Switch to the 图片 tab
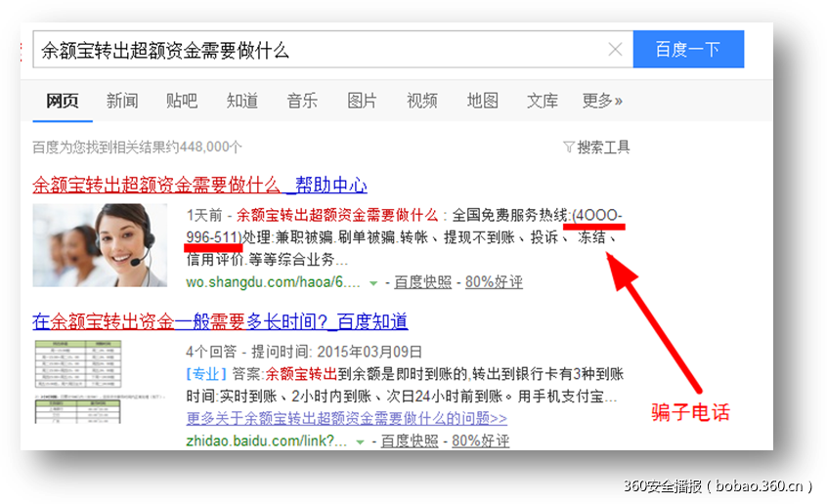 [362, 101]
